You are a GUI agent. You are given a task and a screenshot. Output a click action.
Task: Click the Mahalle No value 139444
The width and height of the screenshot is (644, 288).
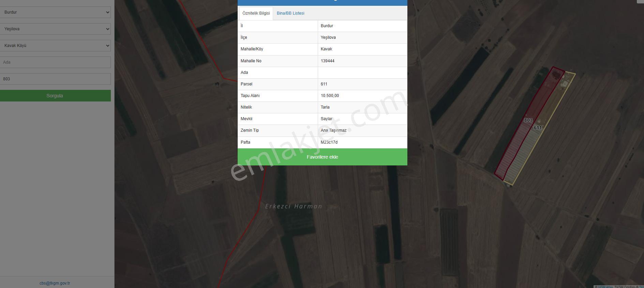pos(327,61)
